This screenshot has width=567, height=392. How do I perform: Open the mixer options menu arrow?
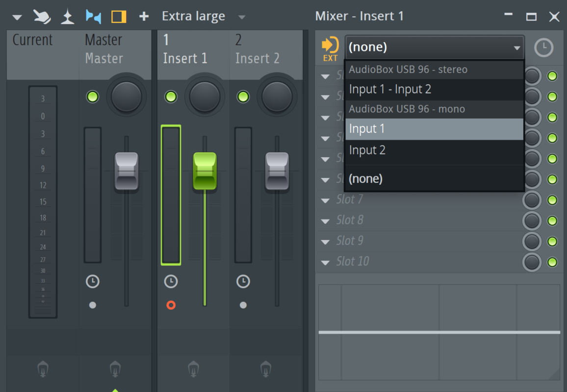pos(17,17)
